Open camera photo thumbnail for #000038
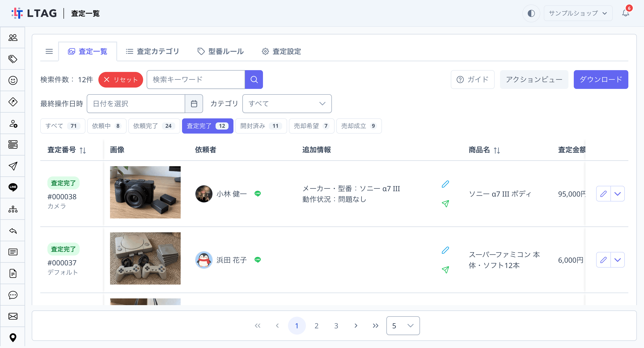This screenshot has width=644, height=348. pyautogui.click(x=145, y=192)
